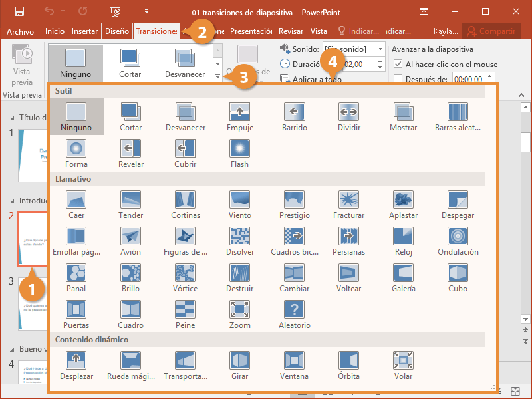This screenshot has height=399, width=532.
Task: Open the Diseño ribbon tab
Action: (117, 31)
